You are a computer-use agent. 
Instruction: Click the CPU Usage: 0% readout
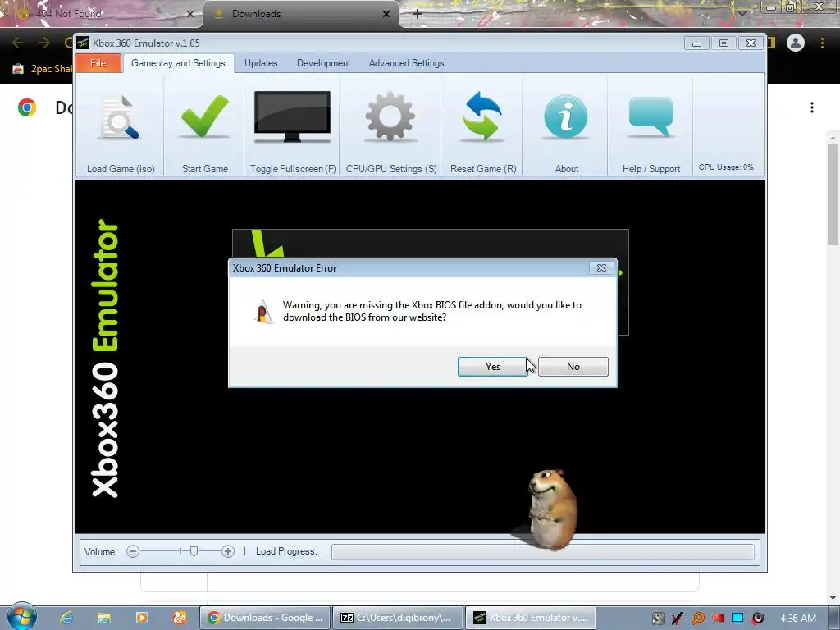click(726, 167)
